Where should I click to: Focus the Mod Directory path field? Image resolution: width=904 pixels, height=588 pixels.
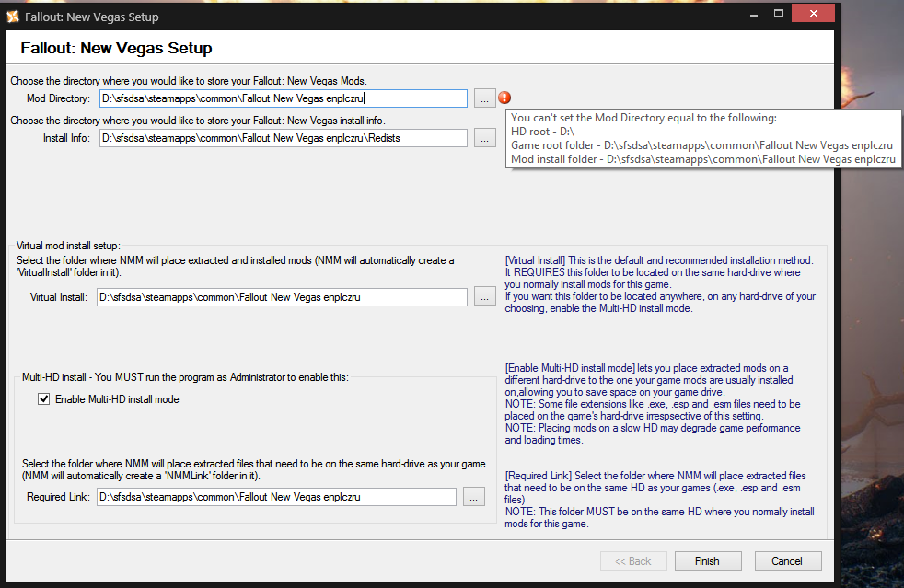click(284, 98)
